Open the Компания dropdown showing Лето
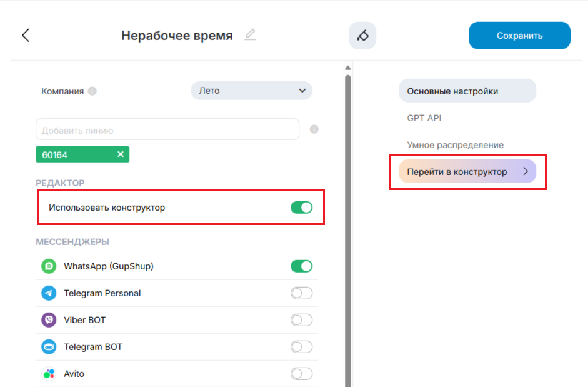 coord(251,91)
